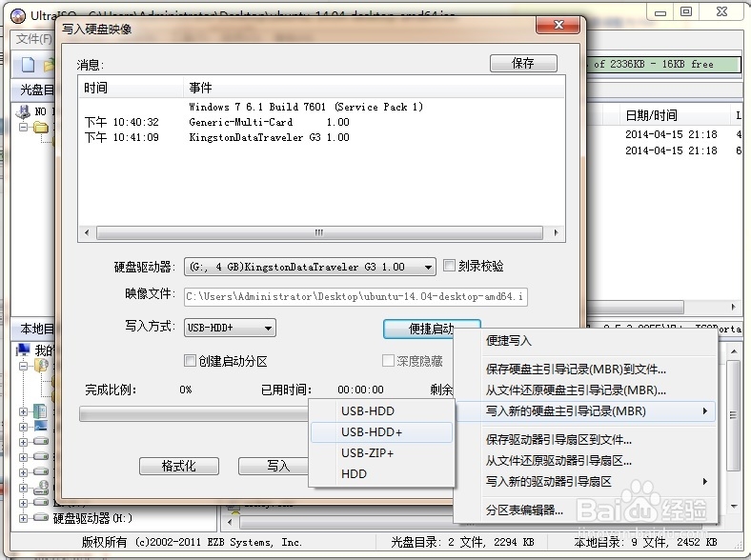This screenshot has width=751, height=560.
Task: Click the 保存 button above message list
Action: pos(523,63)
